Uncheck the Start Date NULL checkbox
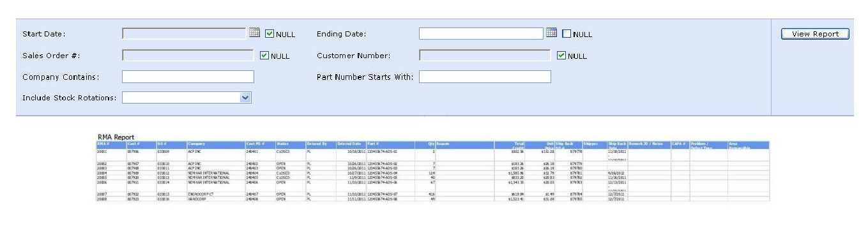 click(270, 34)
